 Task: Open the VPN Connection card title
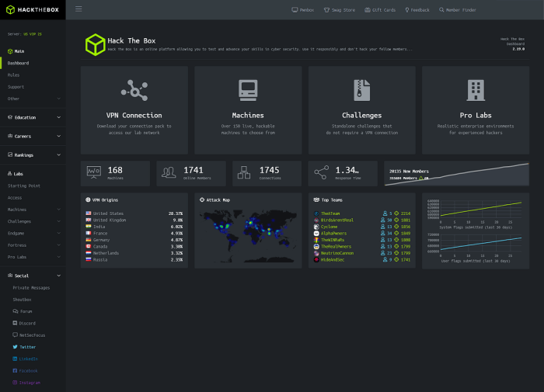pyautogui.click(x=134, y=116)
